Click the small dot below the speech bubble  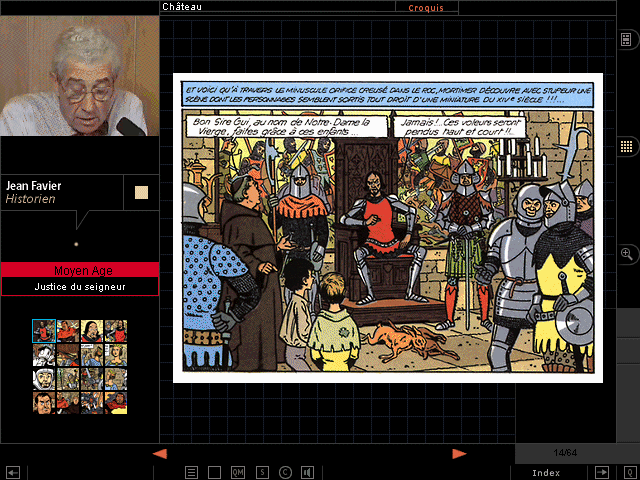coord(76,244)
